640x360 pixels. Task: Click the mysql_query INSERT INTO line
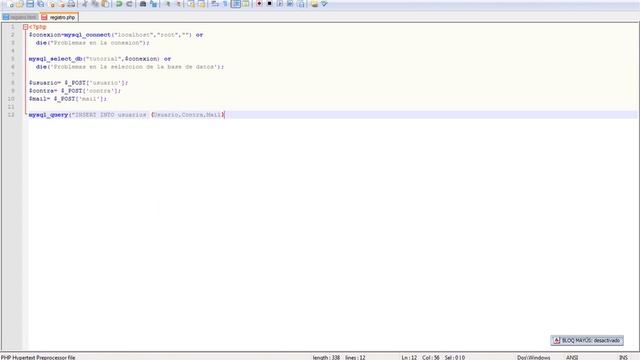(127, 115)
